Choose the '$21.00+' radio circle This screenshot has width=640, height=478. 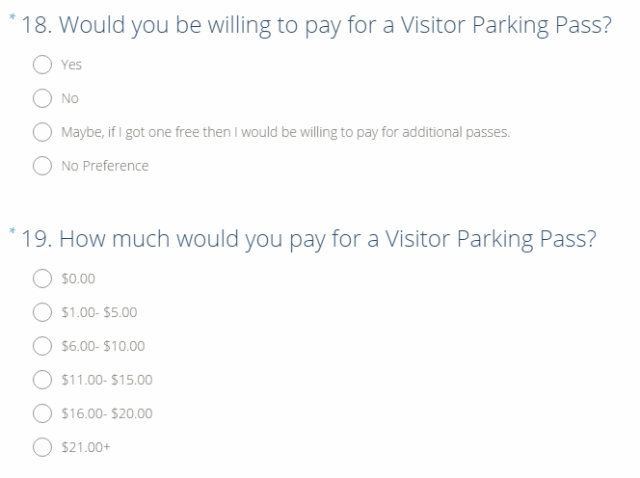[x=42, y=447]
